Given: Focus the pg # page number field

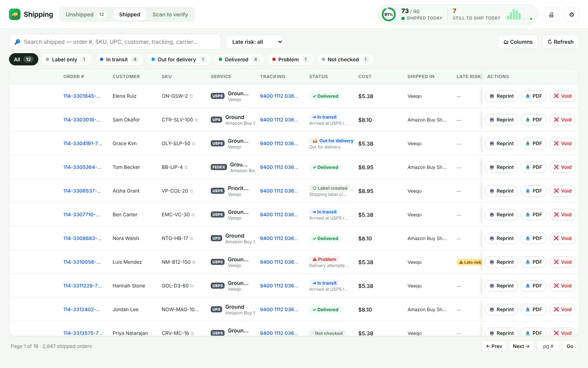Looking at the screenshot, I should coord(548,346).
